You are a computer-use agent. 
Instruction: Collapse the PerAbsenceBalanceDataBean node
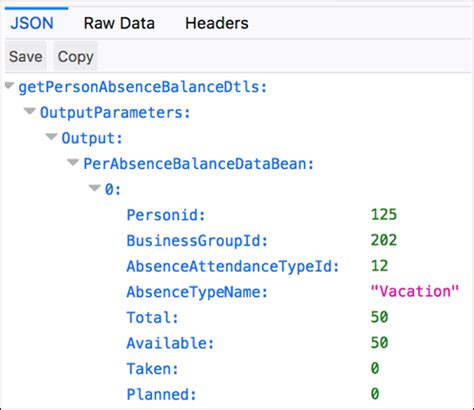pyautogui.click(x=73, y=162)
